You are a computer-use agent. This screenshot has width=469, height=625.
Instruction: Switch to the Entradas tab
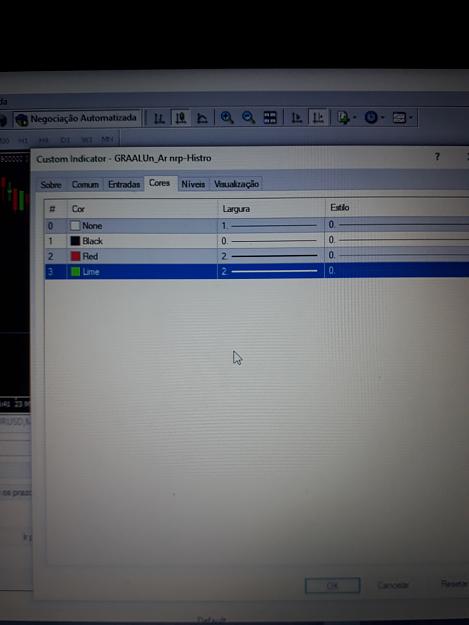[x=124, y=185]
